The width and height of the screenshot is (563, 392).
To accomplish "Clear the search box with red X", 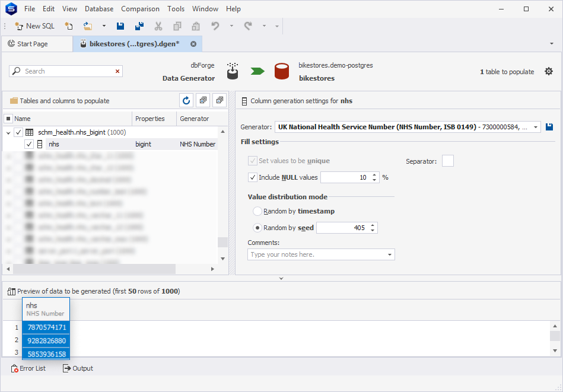I will (117, 71).
